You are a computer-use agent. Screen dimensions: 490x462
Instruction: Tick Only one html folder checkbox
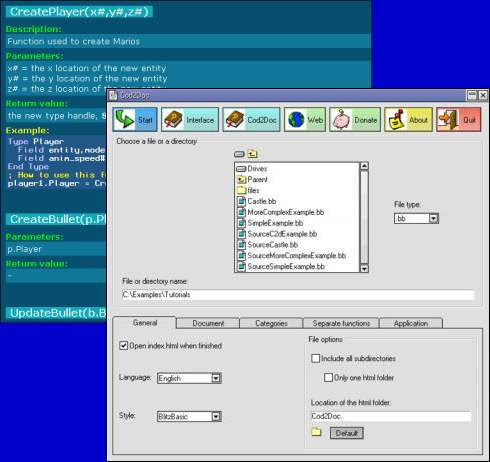[x=328, y=378]
